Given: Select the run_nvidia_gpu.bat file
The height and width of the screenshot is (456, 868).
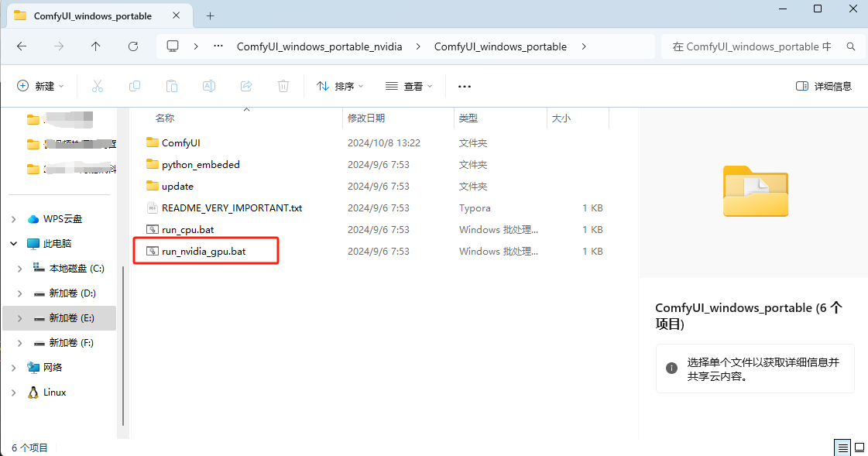Looking at the screenshot, I should coord(204,252).
